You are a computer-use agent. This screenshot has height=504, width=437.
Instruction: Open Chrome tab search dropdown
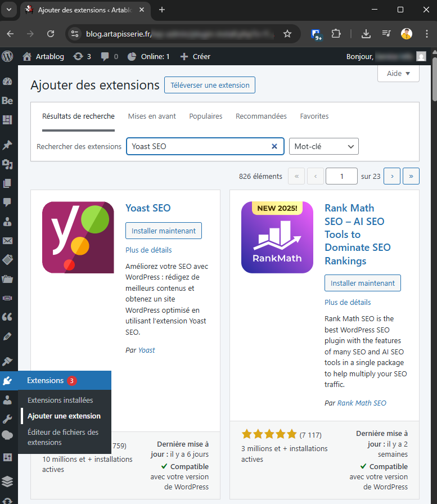coord(9,10)
